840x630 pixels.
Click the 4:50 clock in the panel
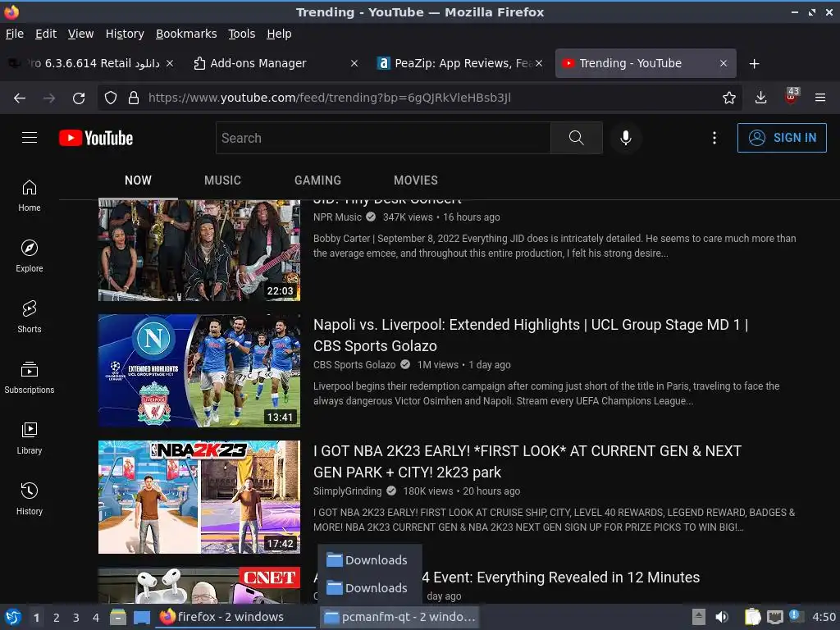824,617
